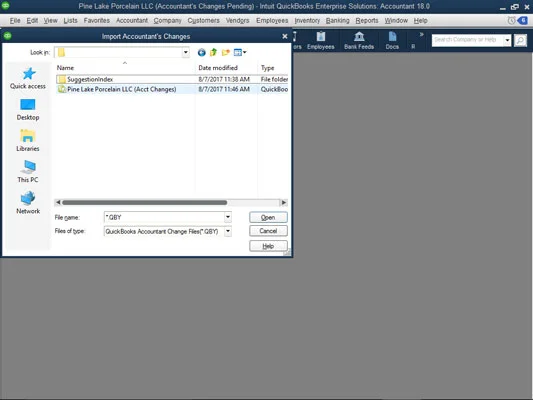The height and width of the screenshot is (400, 533).
Task: Open Employees menu in menu bar
Action: click(x=272, y=21)
